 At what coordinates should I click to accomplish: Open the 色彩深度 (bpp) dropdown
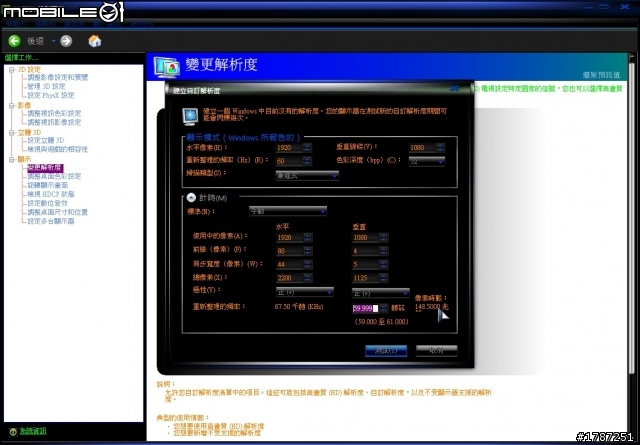pyautogui.click(x=427, y=161)
